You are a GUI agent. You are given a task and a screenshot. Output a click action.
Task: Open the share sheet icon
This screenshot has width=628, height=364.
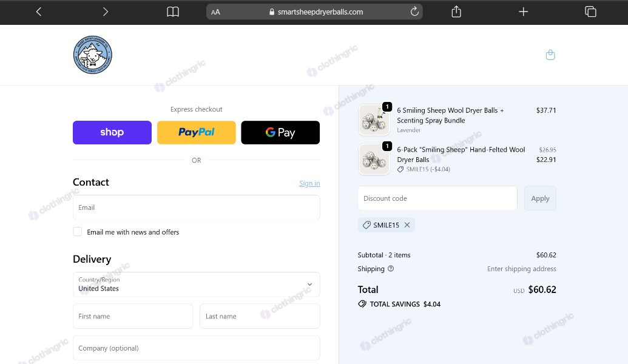[x=456, y=12]
